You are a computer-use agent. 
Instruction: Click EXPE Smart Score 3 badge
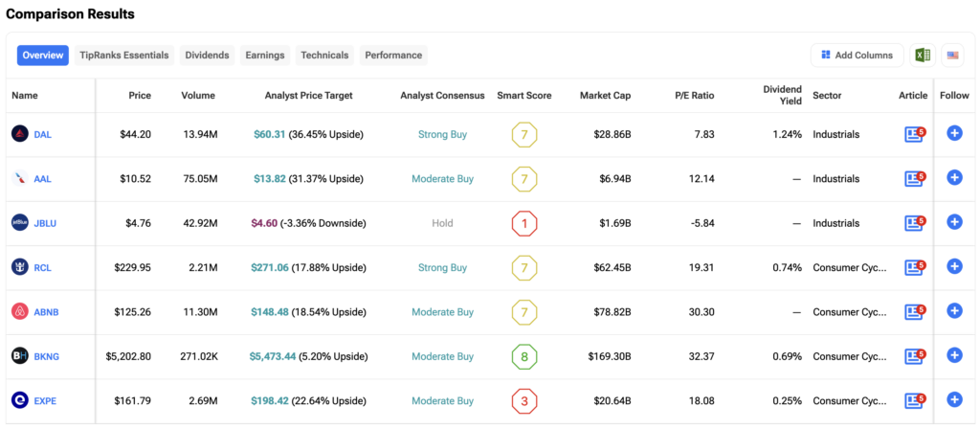pyautogui.click(x=524, y=401)
